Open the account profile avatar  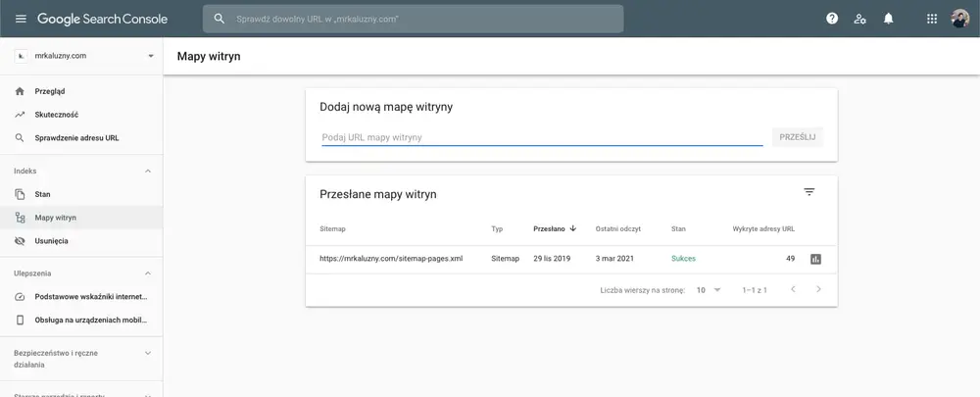pos(960,19)
